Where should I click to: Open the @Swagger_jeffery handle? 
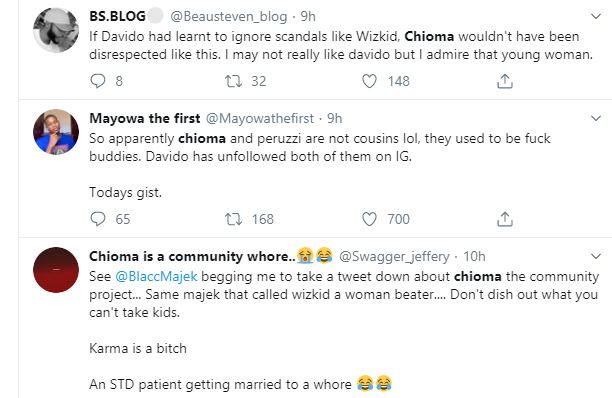click(x=394, y=256)
